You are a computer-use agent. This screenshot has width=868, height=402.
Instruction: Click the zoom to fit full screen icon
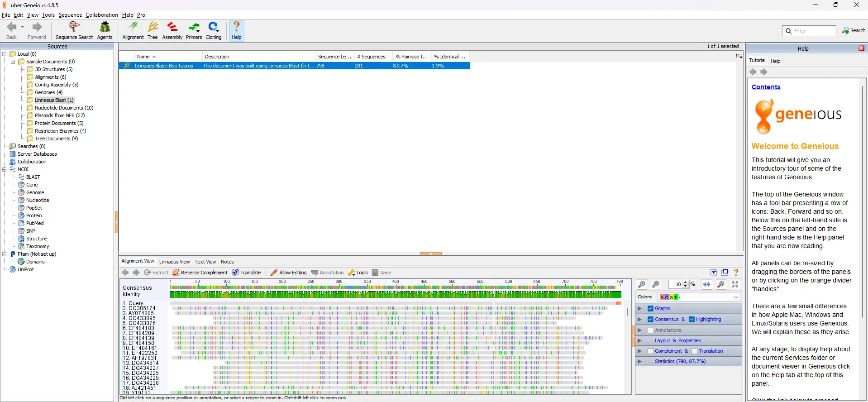735,284
